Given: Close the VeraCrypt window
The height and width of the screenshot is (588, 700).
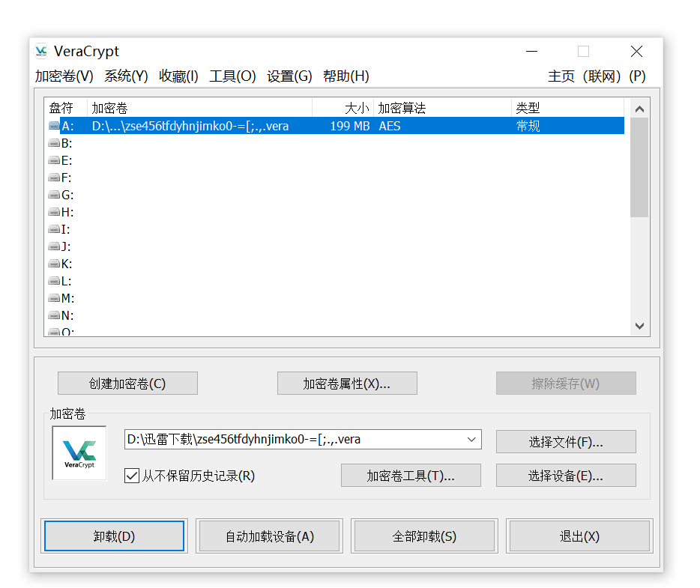Looking at the screenshot, I should [636, 51].
